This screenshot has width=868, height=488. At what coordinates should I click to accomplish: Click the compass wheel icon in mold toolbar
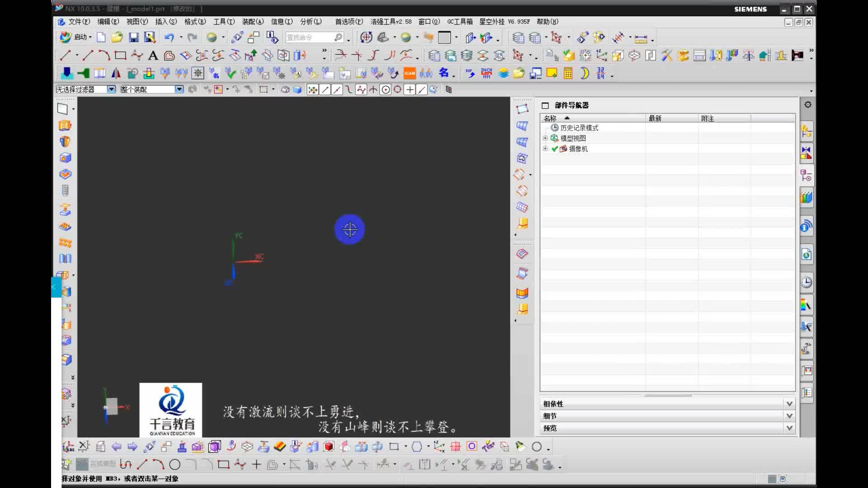(198, 73)
